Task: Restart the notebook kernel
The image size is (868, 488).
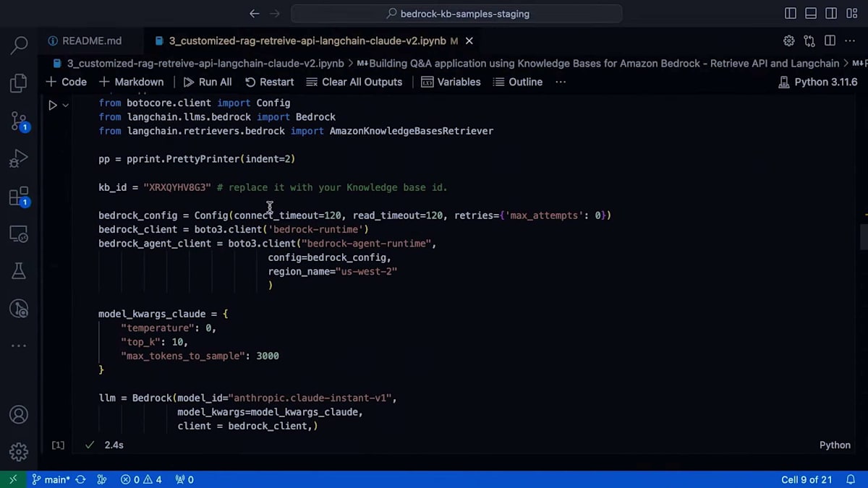Action: (x=269, y=82)
